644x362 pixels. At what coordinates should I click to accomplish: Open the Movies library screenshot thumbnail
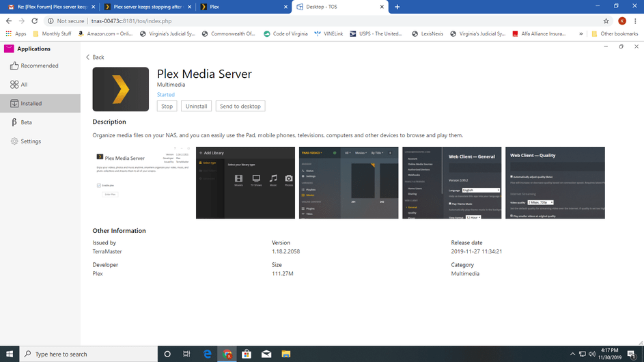point(349,183)
